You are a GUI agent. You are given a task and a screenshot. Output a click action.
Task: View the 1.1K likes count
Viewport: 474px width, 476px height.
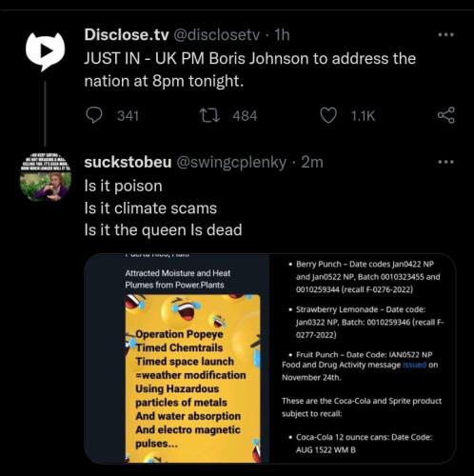[x=363, y=115]
